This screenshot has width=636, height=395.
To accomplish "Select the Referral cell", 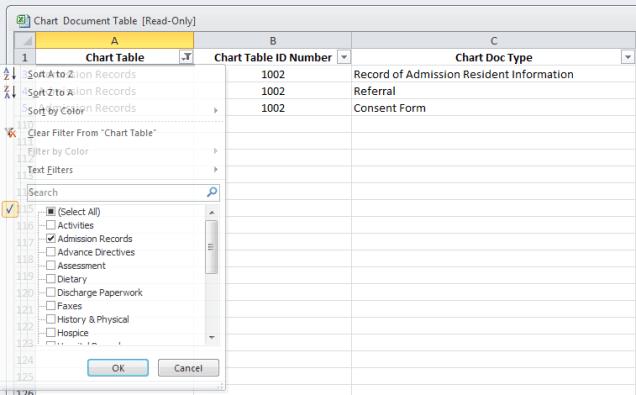I will pyautogui.click(x=494, y=91).
